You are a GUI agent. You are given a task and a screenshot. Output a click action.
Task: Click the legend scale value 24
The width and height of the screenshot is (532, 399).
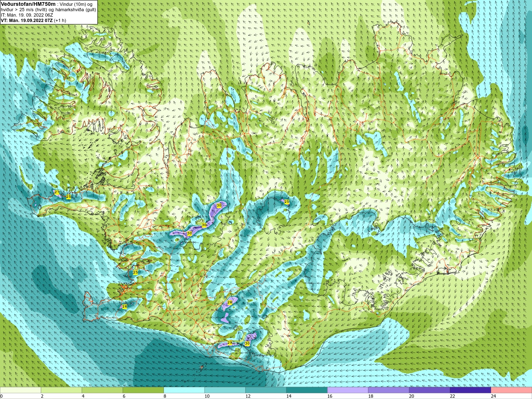pos(494,396)
